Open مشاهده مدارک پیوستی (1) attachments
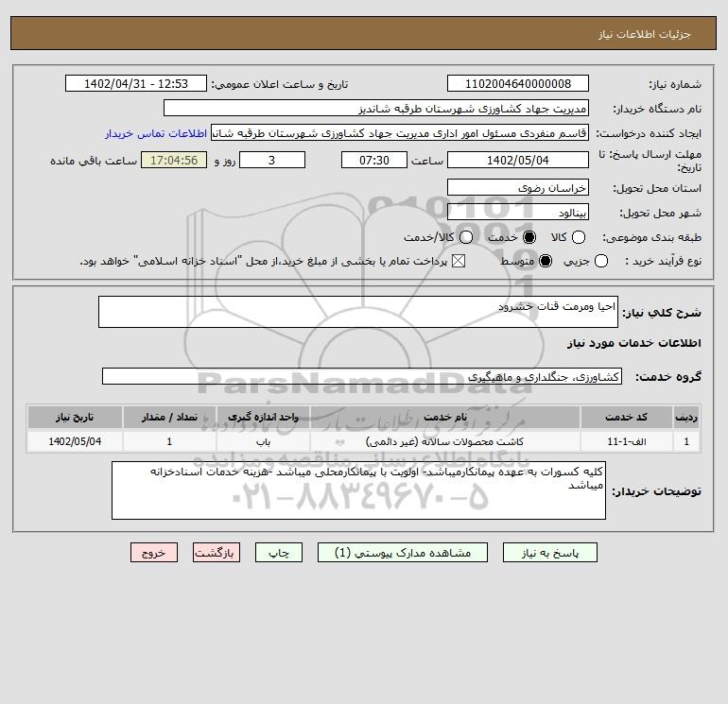Viewport: 728px width, 704px height. [403, 553]
